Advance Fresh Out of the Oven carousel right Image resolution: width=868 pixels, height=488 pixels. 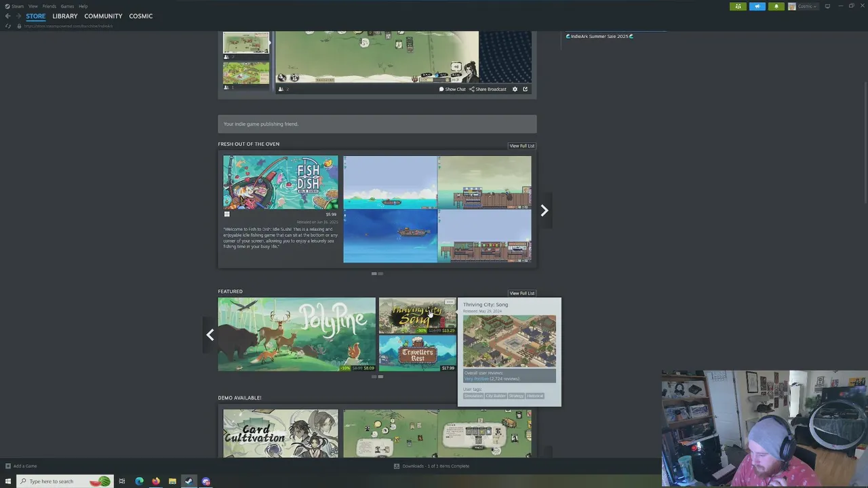tap(544, 211)
